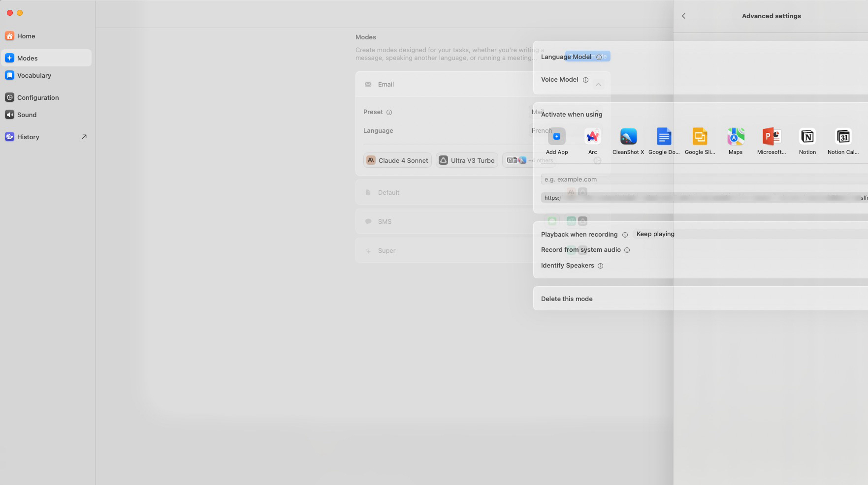Show info for Voice Model
This screenshot has width=868, height=485.
(585, 80)
